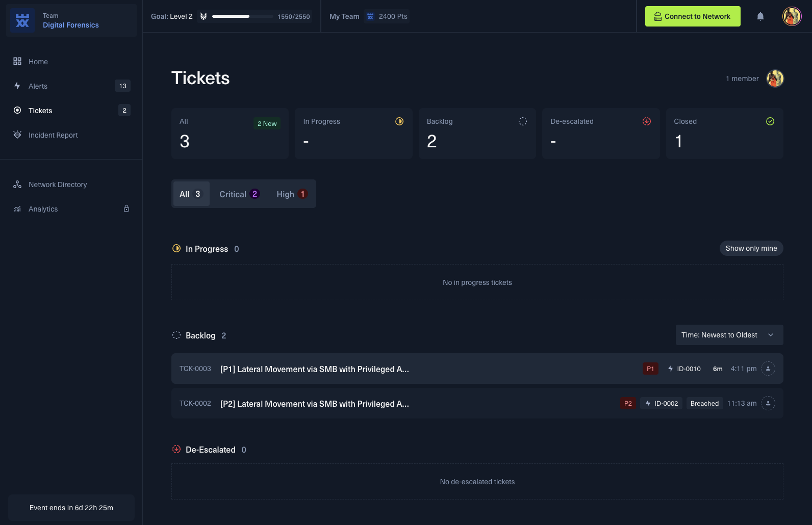The image size is (812, 525).
Task: Click the team member avatar beside 1 member
Action: point(775,78)
